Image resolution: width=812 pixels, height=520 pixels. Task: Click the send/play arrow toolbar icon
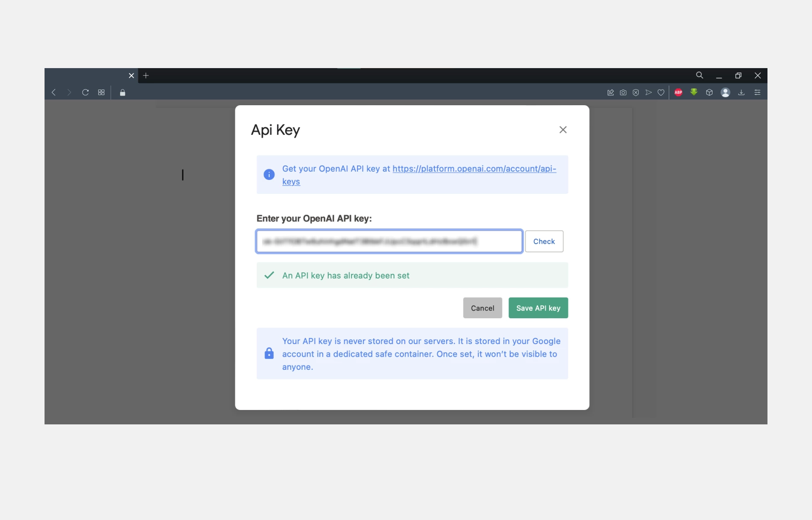click(648, 93)
